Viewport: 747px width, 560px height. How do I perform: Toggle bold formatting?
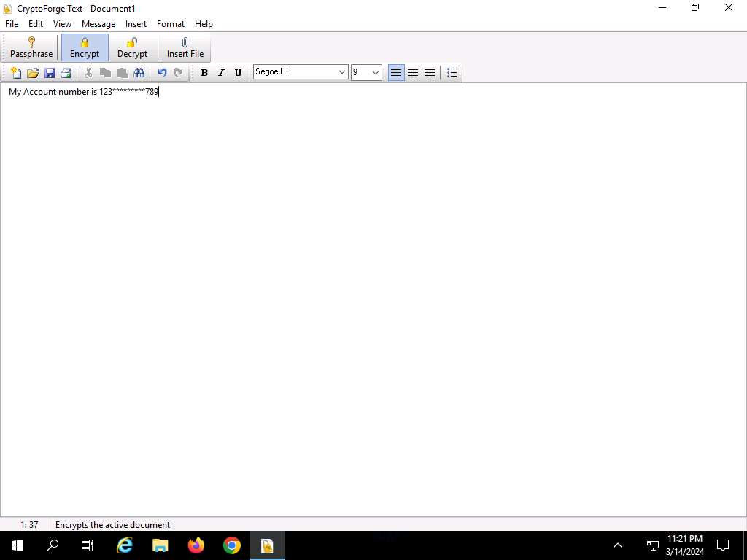pyautogui.click(x=204, y=73)
